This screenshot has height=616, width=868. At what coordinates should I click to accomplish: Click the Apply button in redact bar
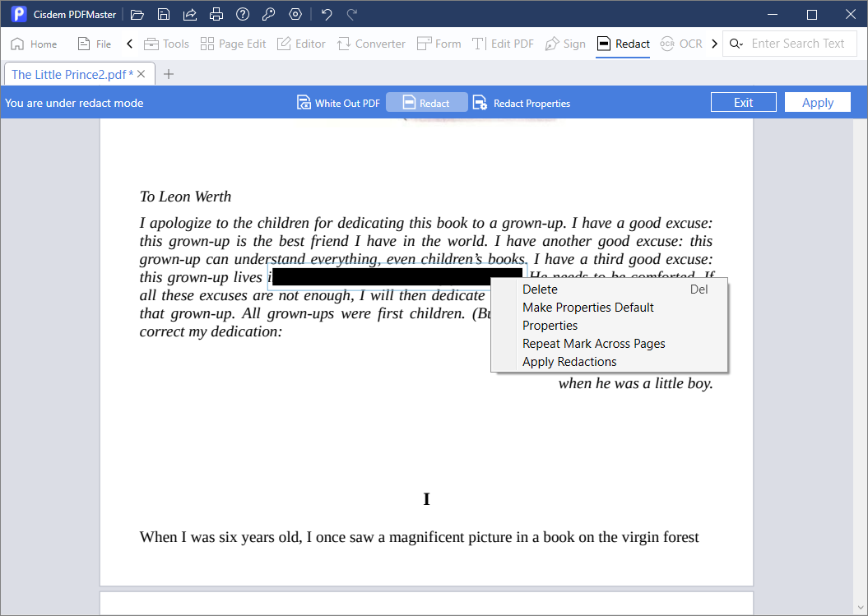[818, 102]
